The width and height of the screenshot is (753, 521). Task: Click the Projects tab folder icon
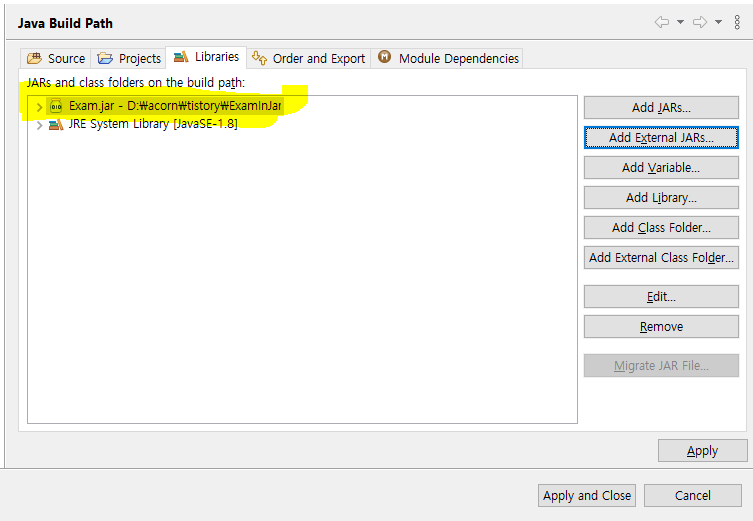[105, 58]
